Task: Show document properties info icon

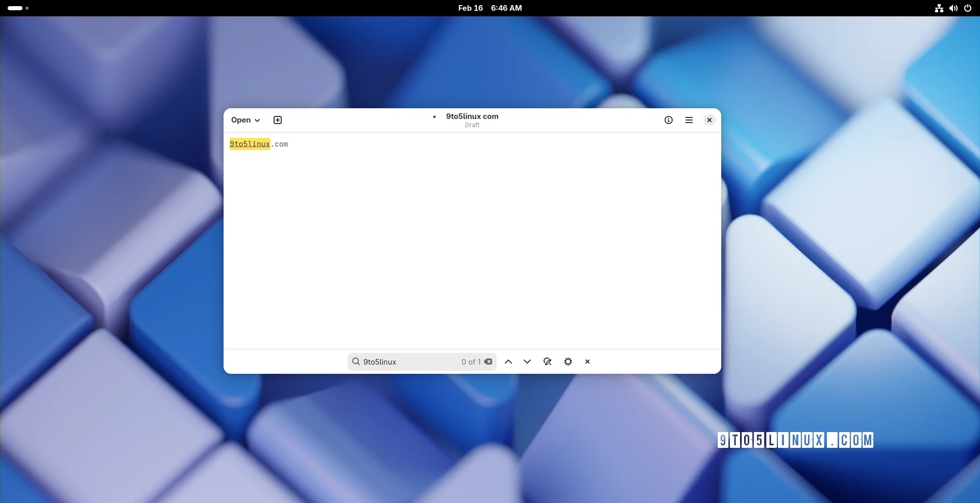Action: (x=669, y=120)
